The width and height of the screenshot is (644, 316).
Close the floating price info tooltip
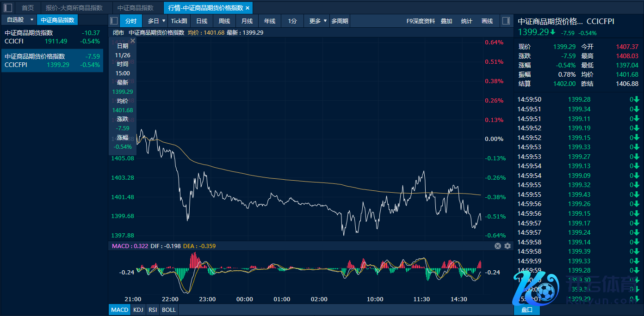point(133,41)
